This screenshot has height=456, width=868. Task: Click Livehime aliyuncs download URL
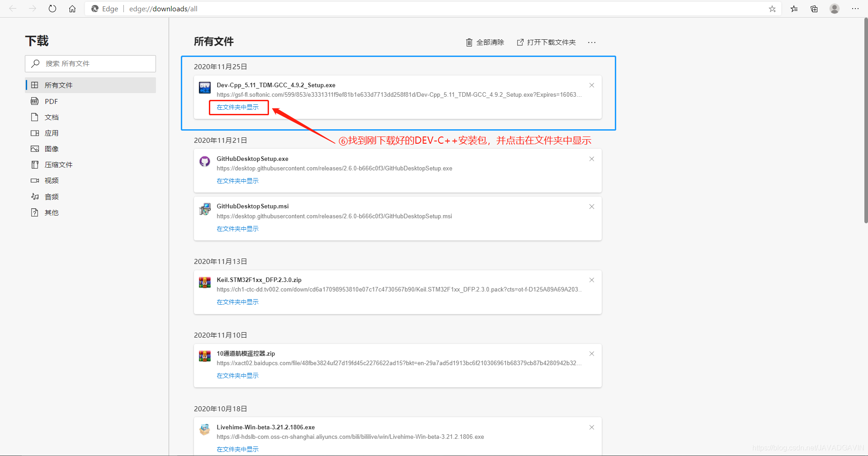pyautogui.click(x=350, y=437)
